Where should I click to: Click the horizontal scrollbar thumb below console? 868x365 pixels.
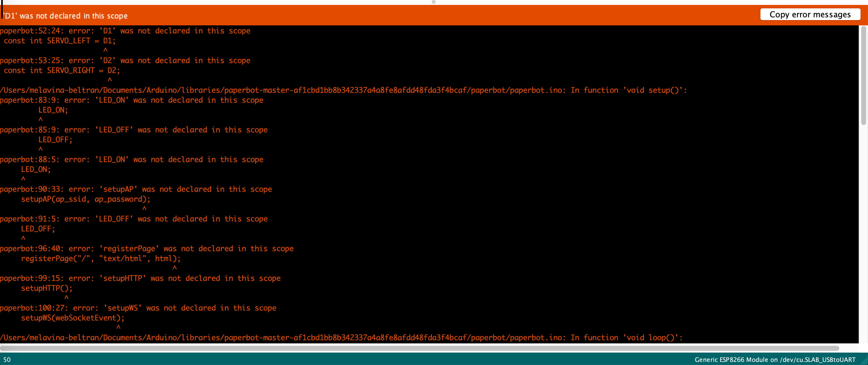click(419, 348)
